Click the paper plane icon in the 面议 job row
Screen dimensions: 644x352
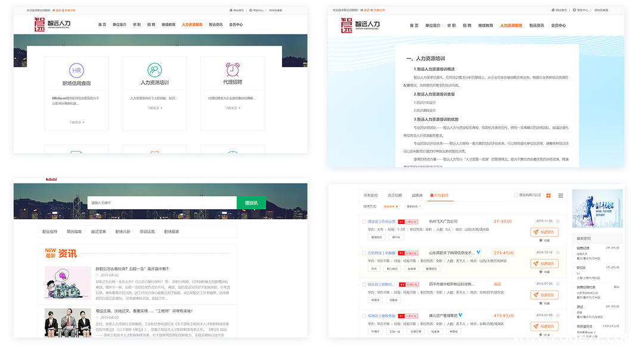pyautogui.click(x=535, y=295)
